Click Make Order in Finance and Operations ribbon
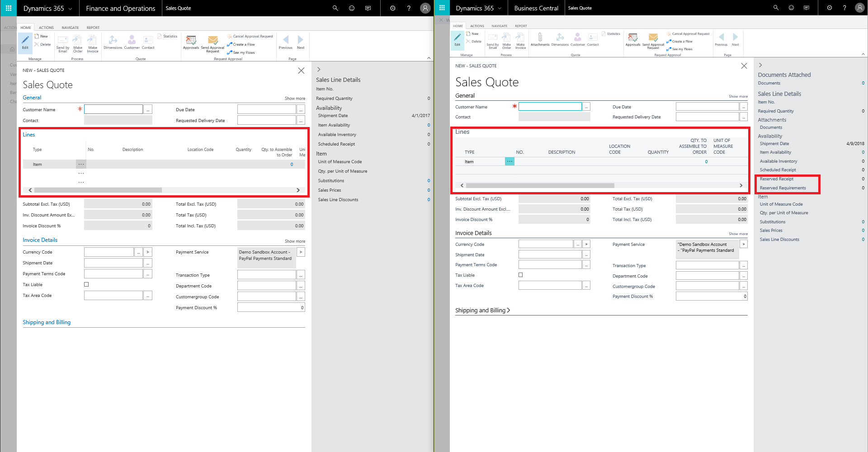Image resolution: width=868 pixels, height=452 pixels. (78, 44)
